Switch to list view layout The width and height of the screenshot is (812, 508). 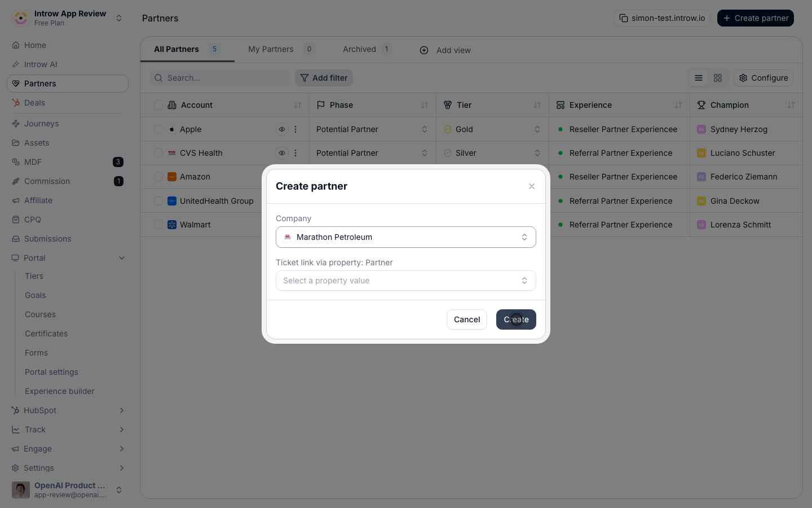coord(699,78)
